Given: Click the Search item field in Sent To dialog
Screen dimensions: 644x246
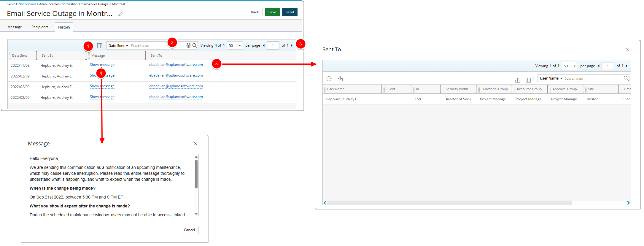Looking at the screenshot, I should click(x=593, y=78).
